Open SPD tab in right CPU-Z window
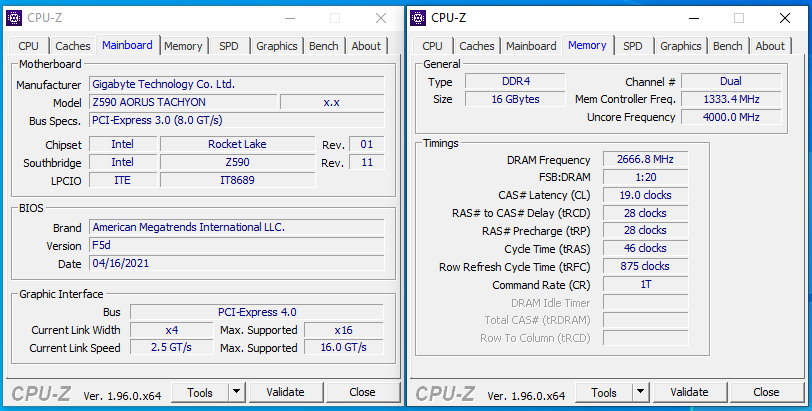812x411 pixels. (x=633, y=46)
